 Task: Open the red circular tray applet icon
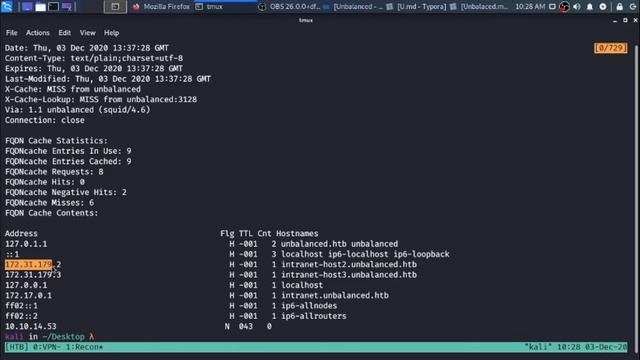click(x=564, y=7)
